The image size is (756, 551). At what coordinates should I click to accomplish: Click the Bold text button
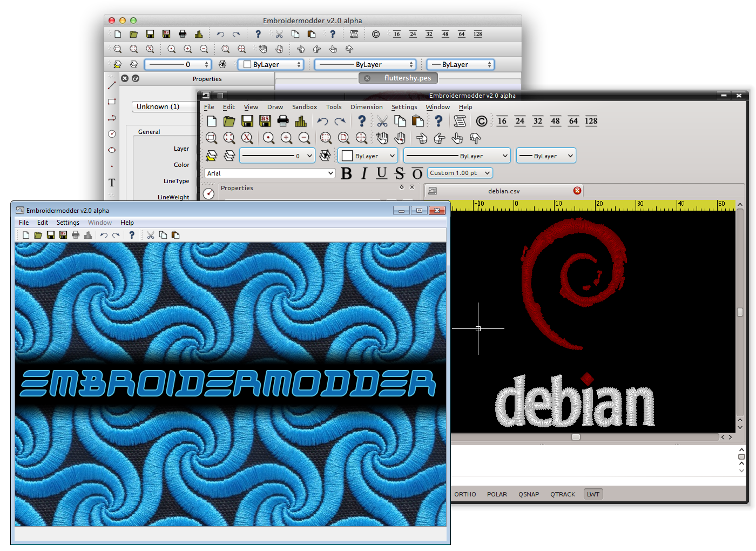pos(347,173)
